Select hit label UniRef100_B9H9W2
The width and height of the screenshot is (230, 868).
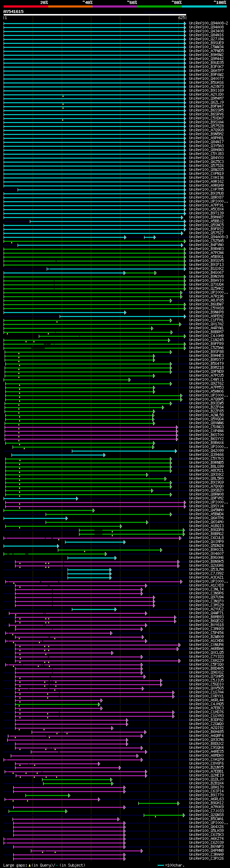tap(206, 55)
